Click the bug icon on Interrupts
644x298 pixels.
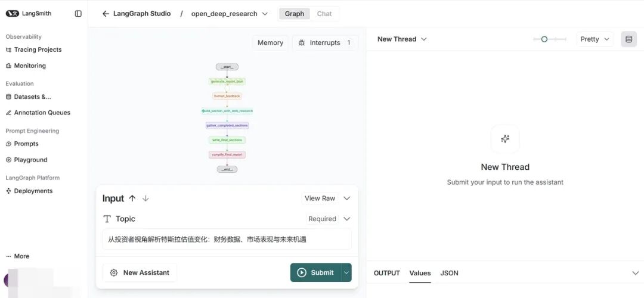(302, 43)
